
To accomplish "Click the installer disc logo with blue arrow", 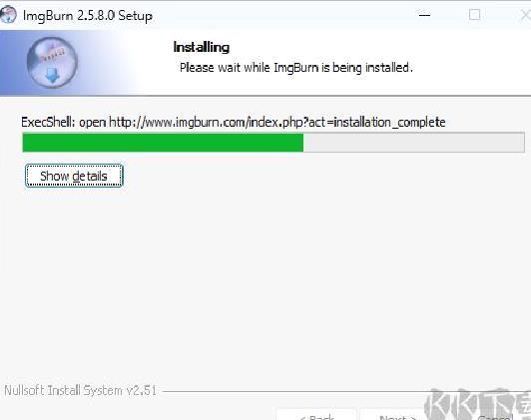I will pos(52,62).
